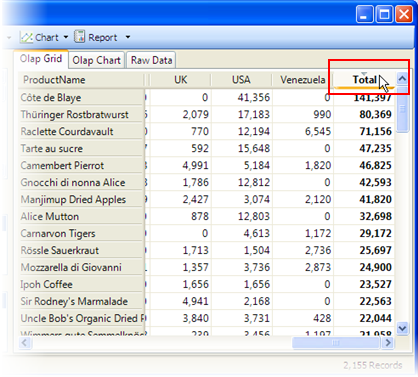Open the Report dropdown arrow
Image resolution: width=418 pixels, height=377 pixels.
click(128, 37)
